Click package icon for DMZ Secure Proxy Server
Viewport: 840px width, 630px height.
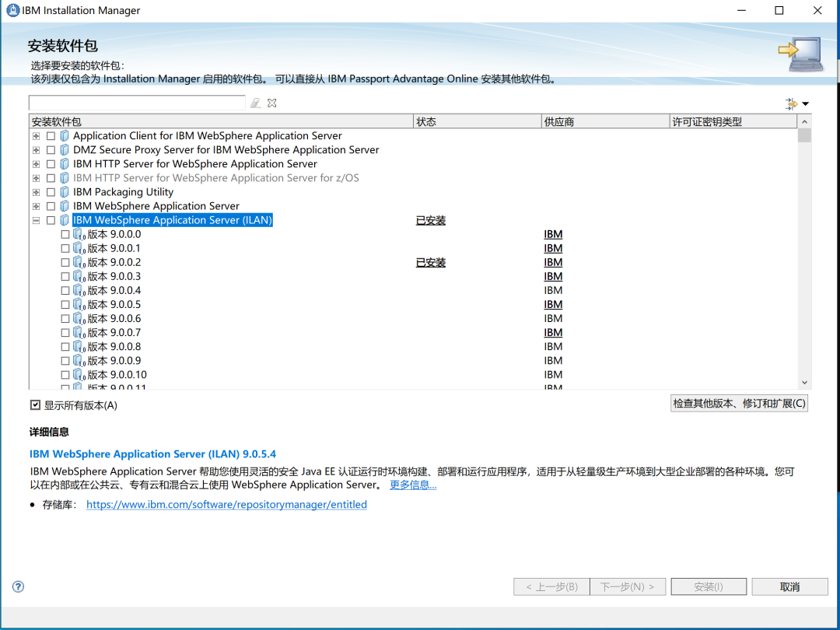point(65,149)
